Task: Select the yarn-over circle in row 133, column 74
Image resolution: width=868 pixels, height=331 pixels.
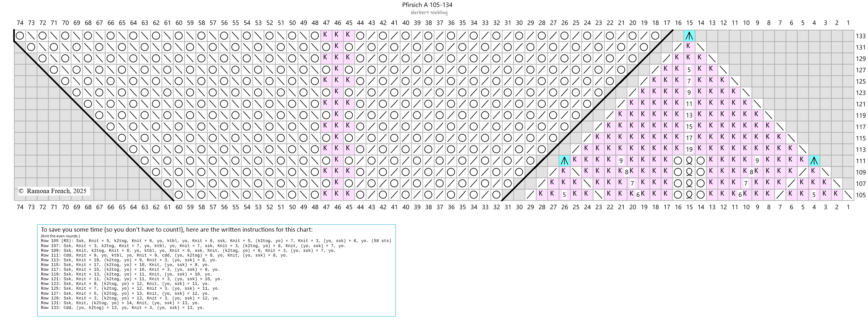Action: (x=20, y=36)
